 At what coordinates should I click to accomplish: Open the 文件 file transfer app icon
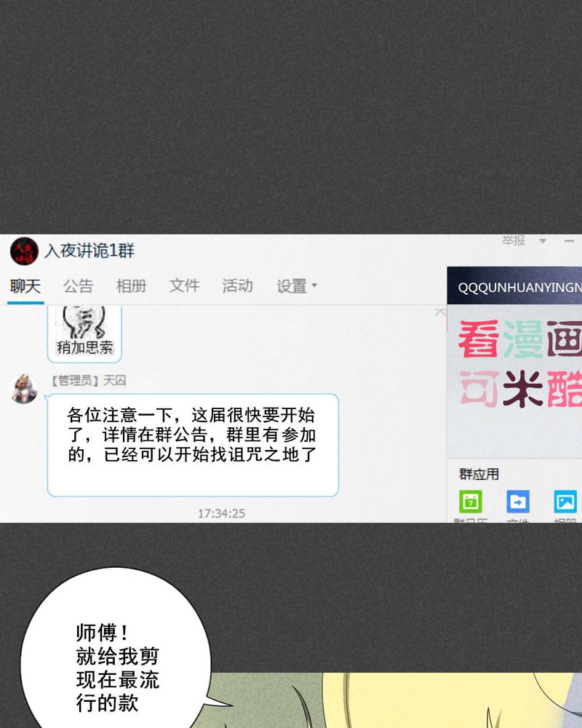517,501
